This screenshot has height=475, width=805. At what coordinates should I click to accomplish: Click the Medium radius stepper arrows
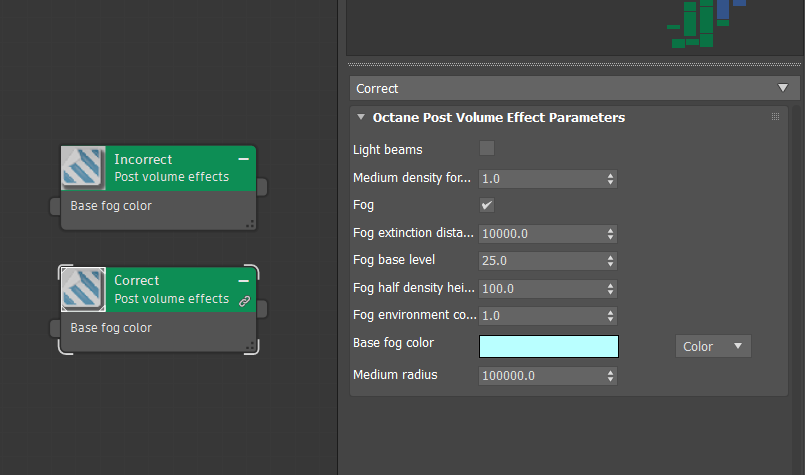tap(610, 376)
